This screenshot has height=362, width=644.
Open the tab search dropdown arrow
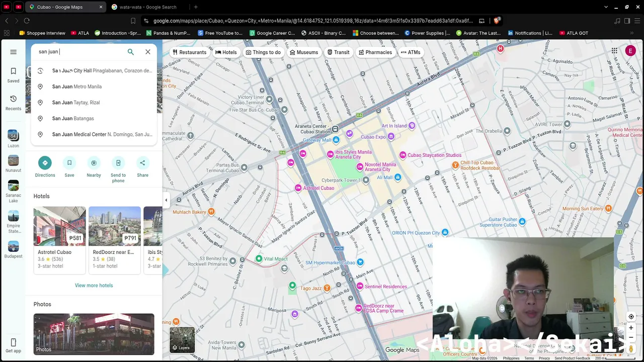(x=605, y=7)
